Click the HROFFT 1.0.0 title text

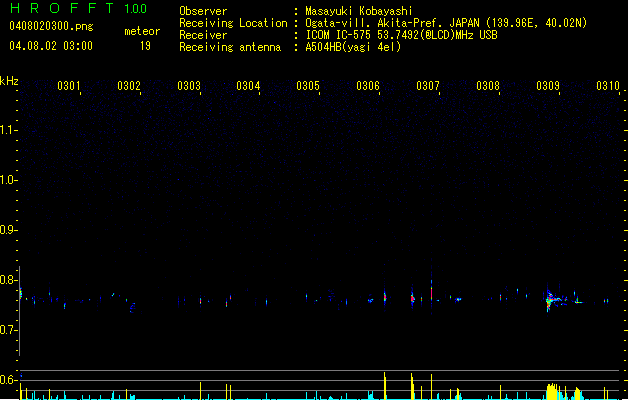tap(78, 8)
